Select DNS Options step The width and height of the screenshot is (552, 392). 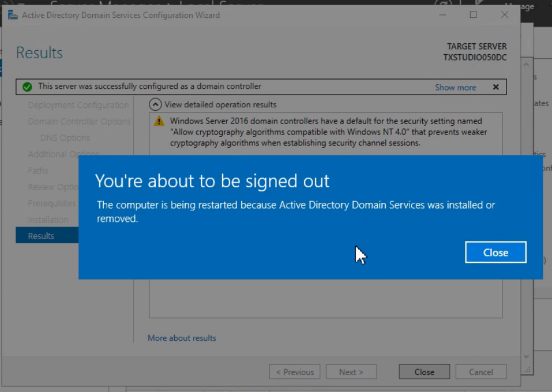pyautogui.click(x=65, y=138)
